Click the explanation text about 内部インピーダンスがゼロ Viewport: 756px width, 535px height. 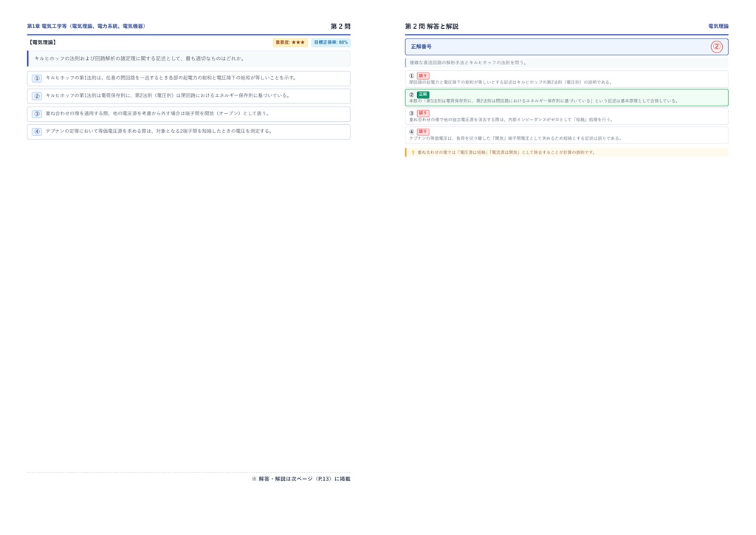coord(511,120)
